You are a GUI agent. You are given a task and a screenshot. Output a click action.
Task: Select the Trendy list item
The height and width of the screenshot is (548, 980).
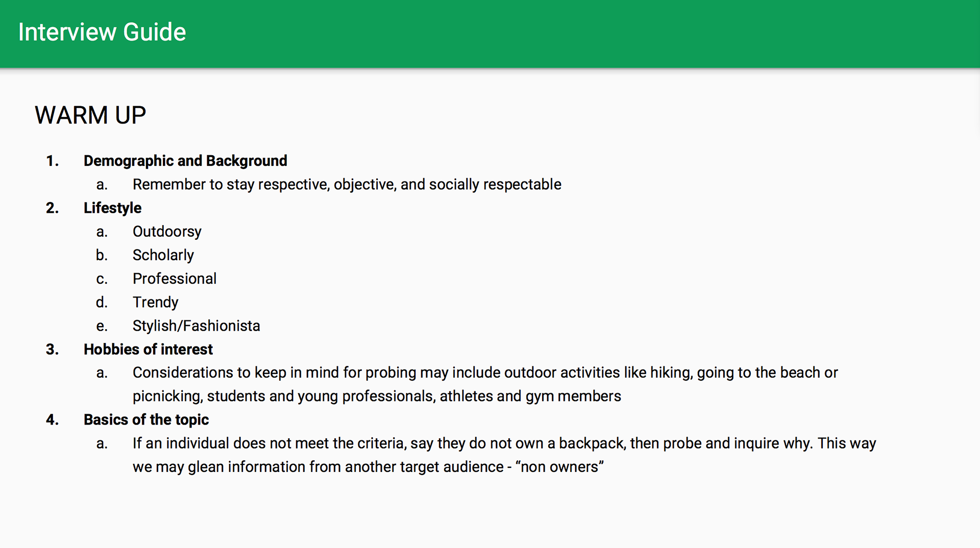click(x=156, y=302)
